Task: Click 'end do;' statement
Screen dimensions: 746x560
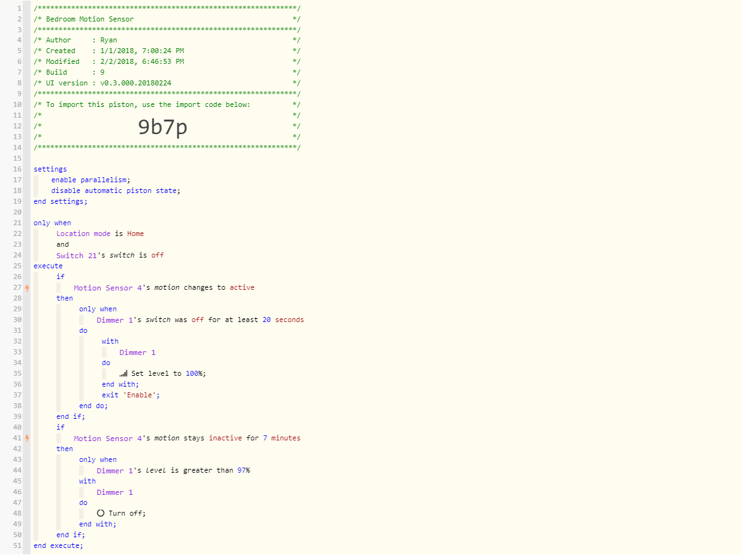Action: tap(94, 406)
